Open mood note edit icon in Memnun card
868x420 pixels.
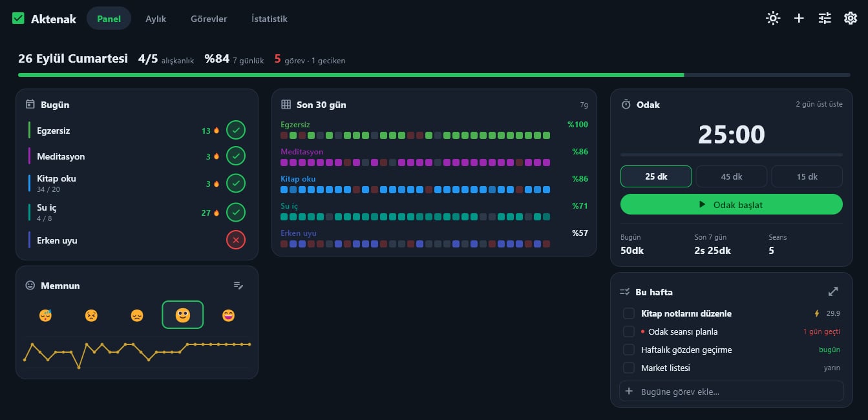coord(238,286)
